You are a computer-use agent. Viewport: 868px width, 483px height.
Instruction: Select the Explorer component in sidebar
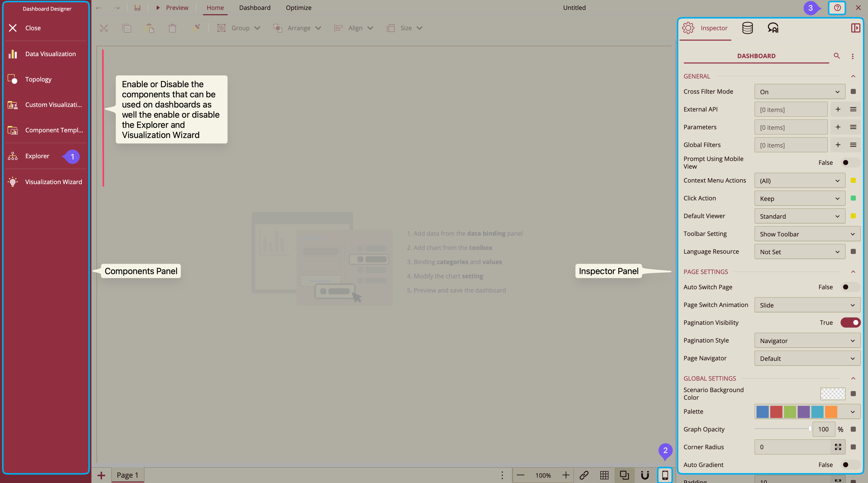pos(37,156)
